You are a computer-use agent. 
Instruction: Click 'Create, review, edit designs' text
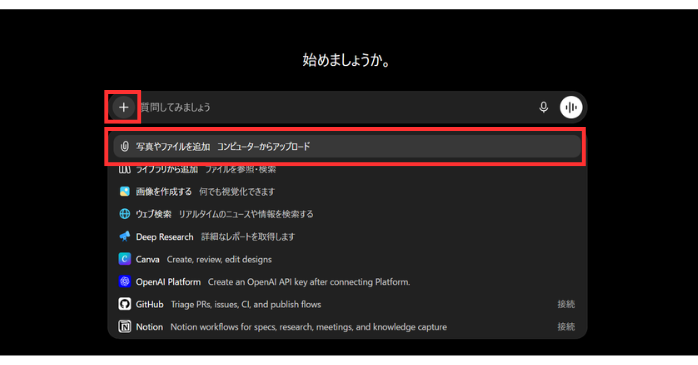tap(219, 260)
